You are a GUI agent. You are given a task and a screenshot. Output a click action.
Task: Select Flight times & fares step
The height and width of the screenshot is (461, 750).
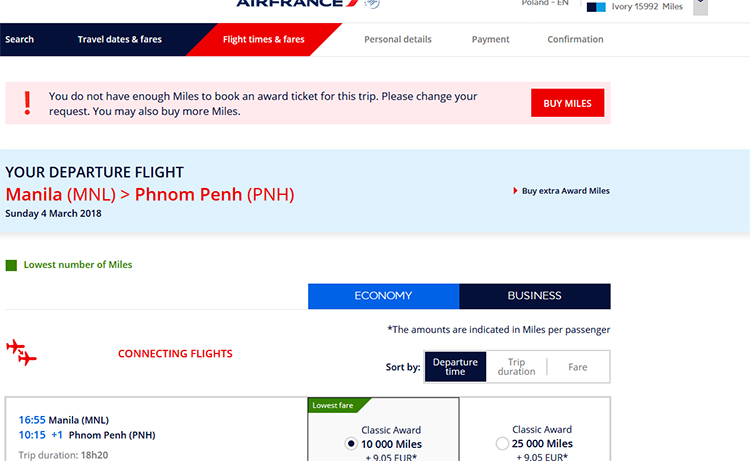tap(264, 39)
